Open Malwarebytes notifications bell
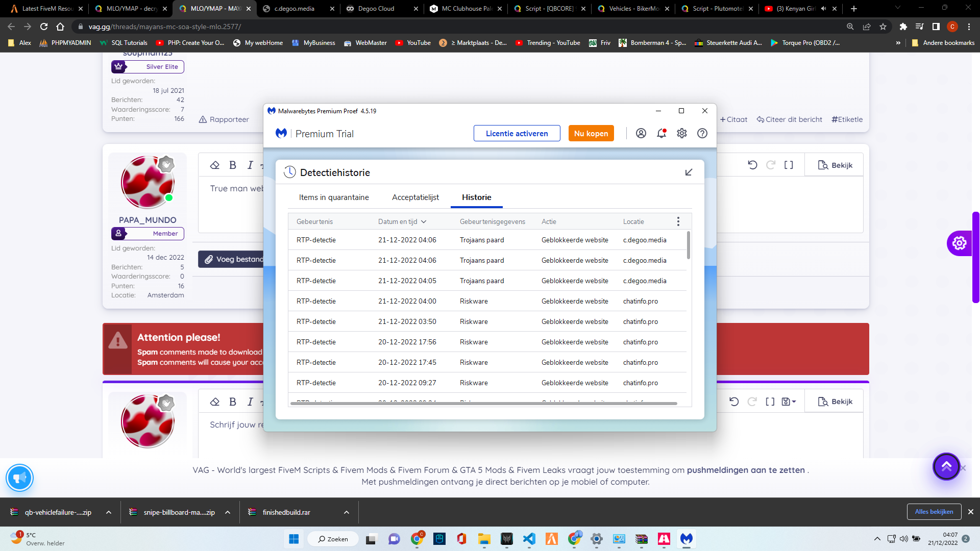 661,133
